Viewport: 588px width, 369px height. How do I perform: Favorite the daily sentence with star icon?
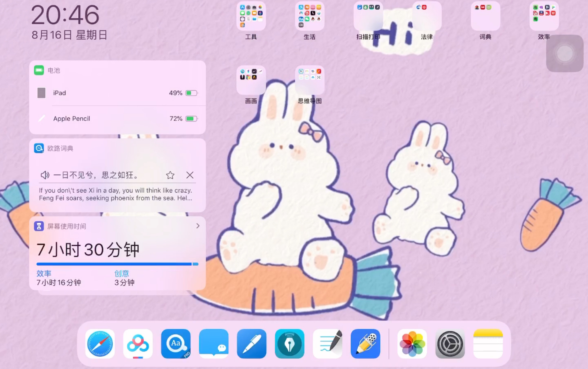tap(170, 175)
